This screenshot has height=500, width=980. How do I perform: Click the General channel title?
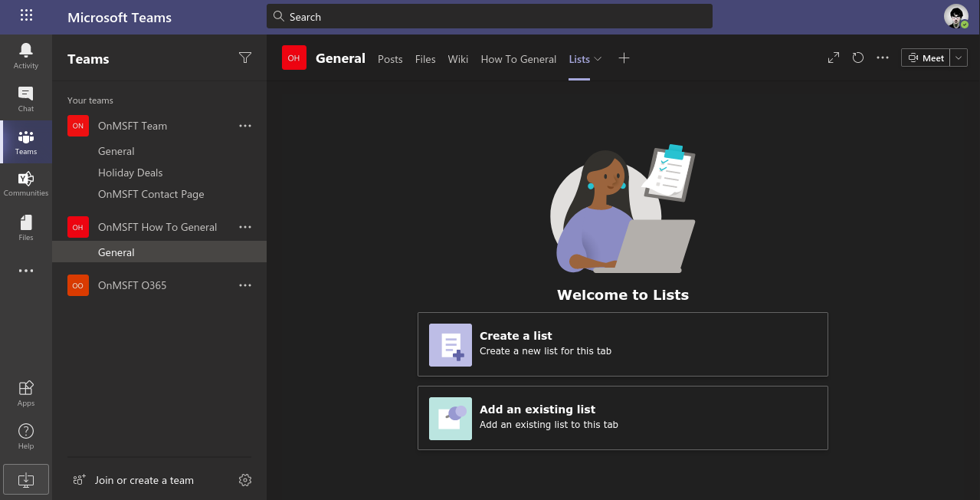point(340,58)
